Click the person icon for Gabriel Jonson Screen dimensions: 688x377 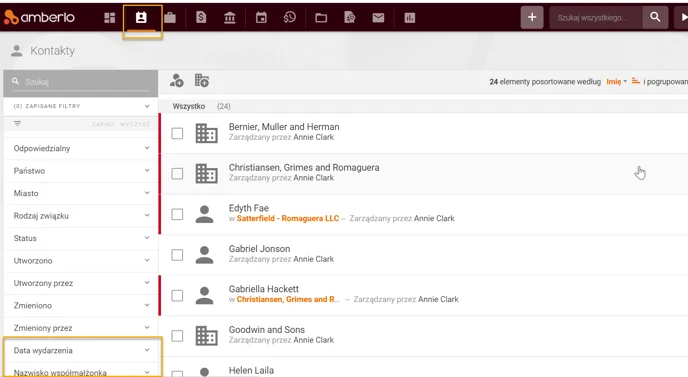click(204, 255)
